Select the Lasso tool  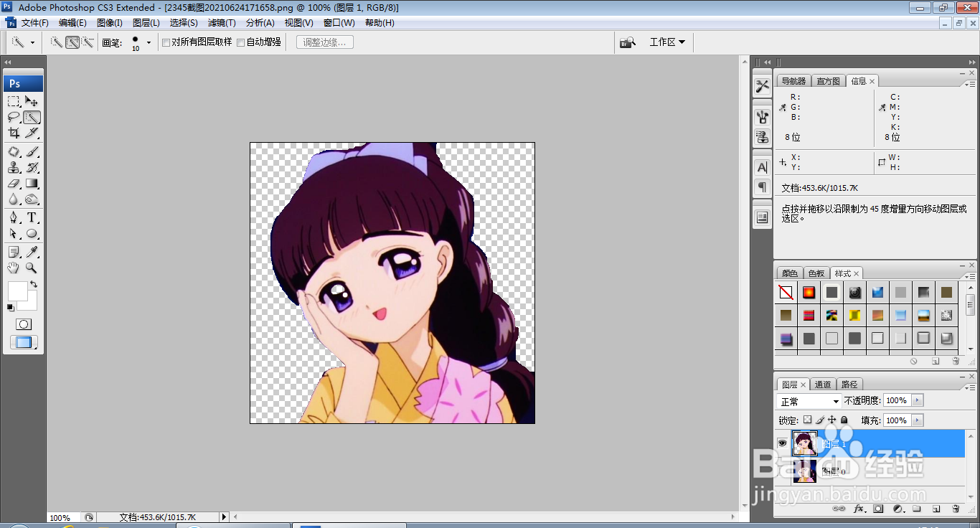pyautogui.click(x=14, y=117)
